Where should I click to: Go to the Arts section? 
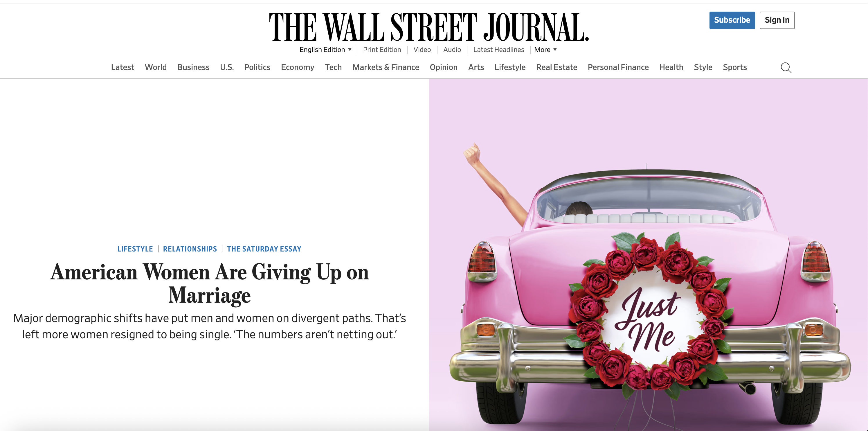click(476, 67)
